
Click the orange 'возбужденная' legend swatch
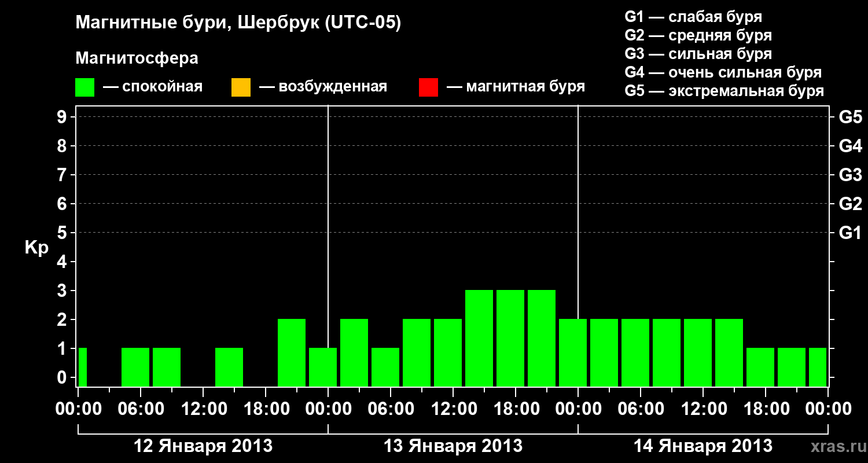point(241,87)
